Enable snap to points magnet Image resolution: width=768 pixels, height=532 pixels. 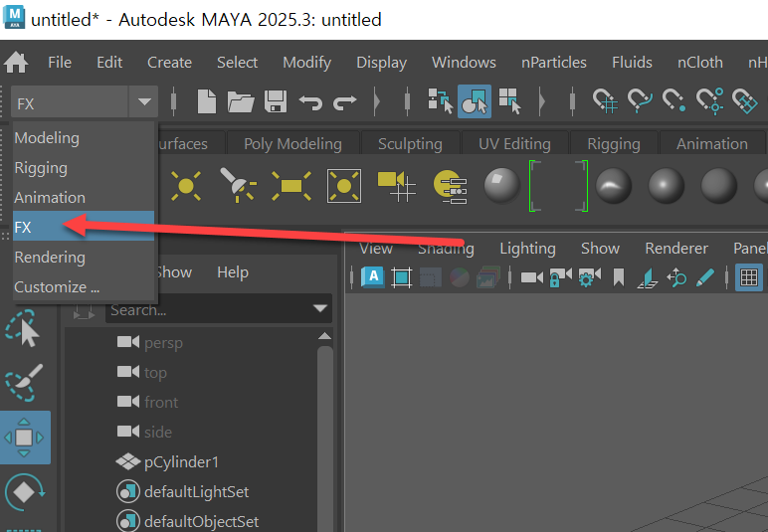673,101
